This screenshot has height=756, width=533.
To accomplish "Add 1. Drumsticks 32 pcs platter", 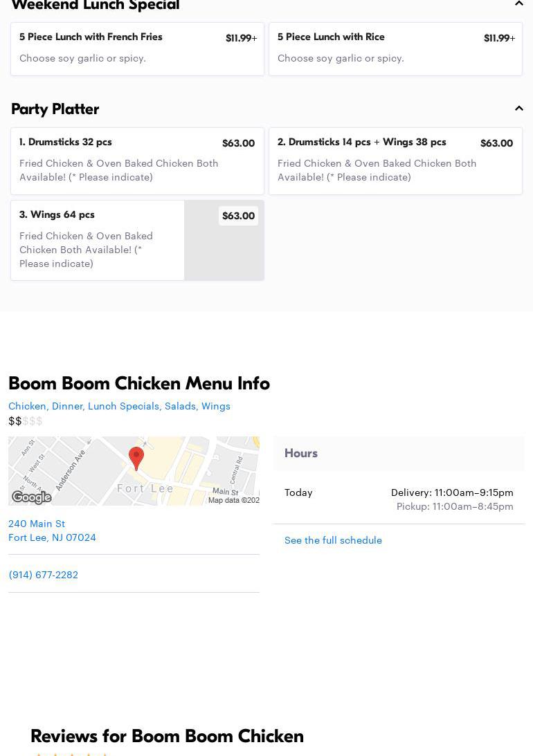I will pyautogui.click(x=137, y=160).
